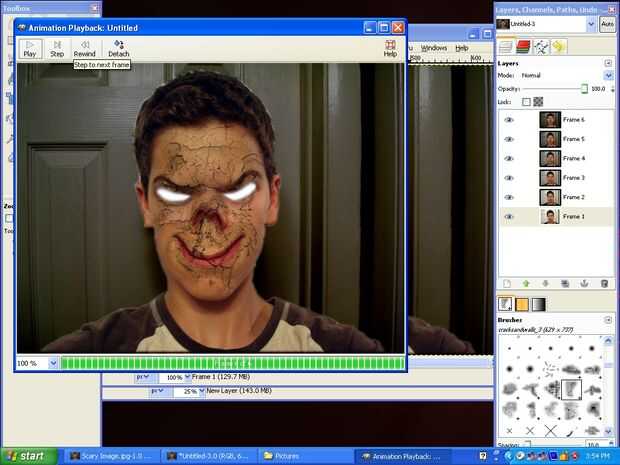Open the Windows Start menu
Viewport: 620px width, 465px height.
point(28,456)
